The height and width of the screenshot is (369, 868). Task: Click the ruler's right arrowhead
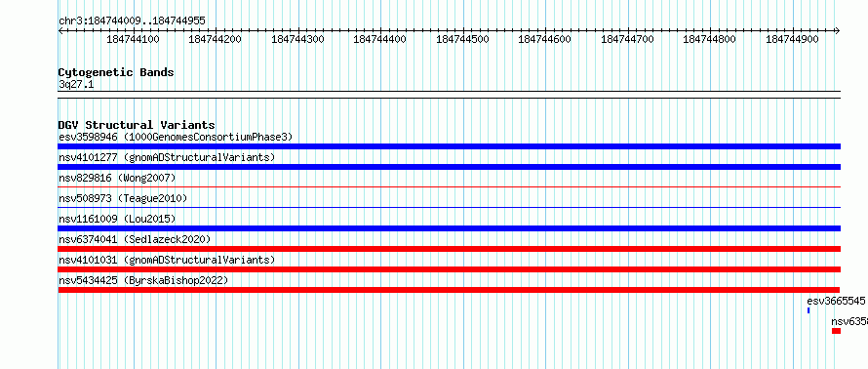tap(838, 31)
